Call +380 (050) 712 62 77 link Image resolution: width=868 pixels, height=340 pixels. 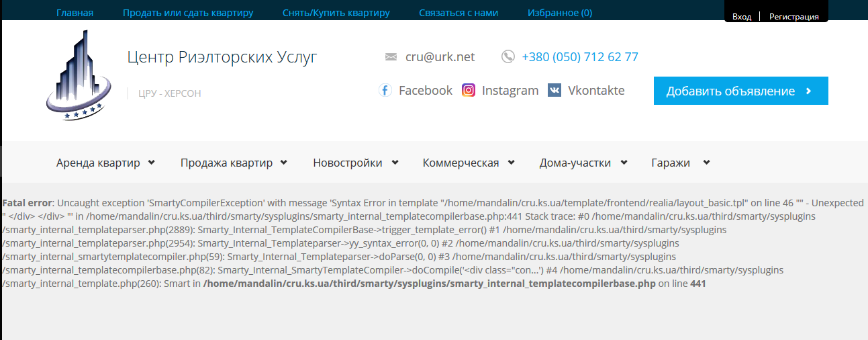(x=580, y=57)
